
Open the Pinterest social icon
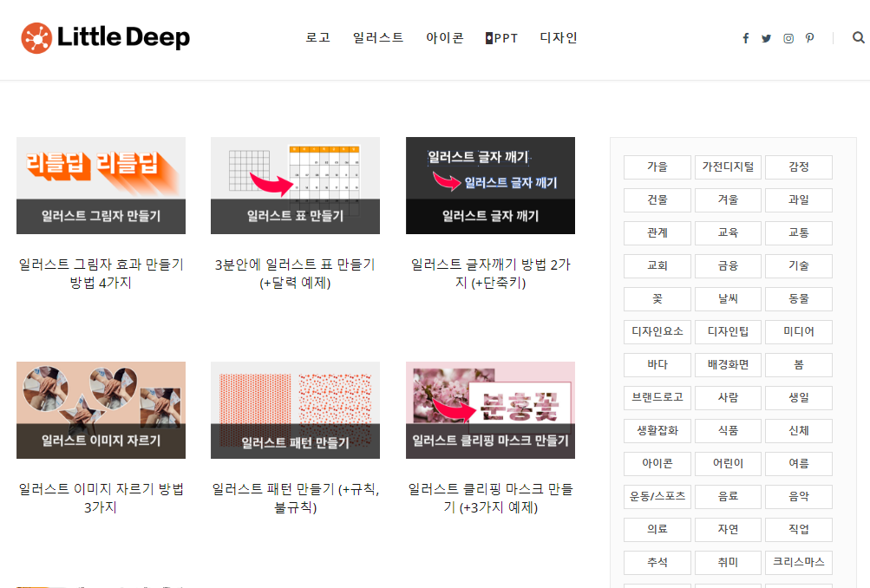[809, 38]
